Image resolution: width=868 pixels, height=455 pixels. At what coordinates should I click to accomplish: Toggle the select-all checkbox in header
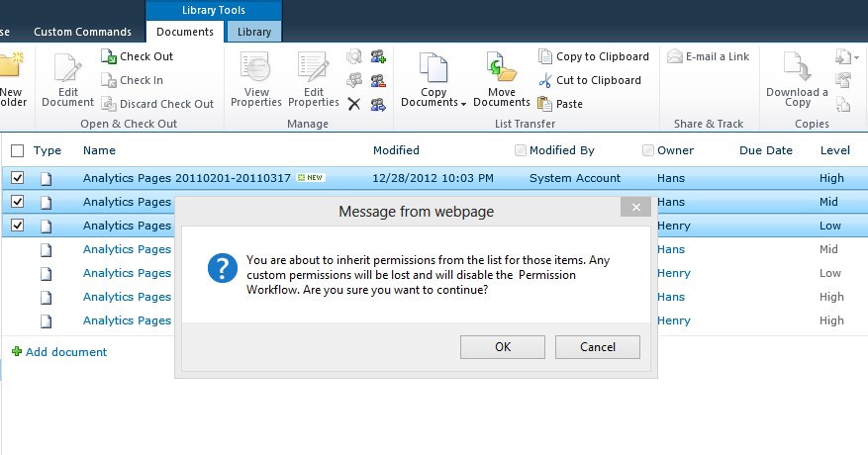coord(18,150)
